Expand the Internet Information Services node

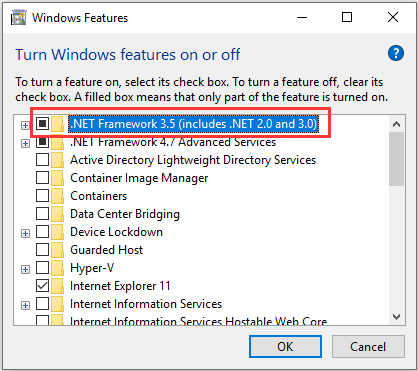coord(25,305)
